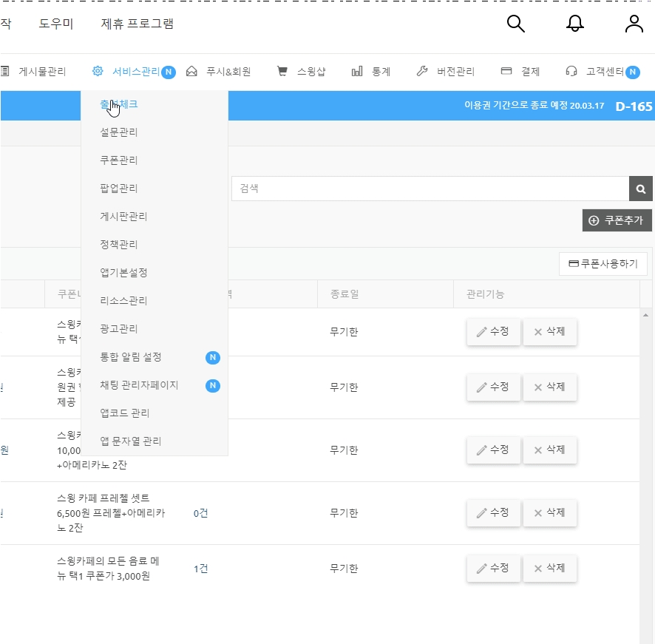Expand the 결제 payment menu
655x644 pixels.
pyautogui.click(x=520, y=72)
